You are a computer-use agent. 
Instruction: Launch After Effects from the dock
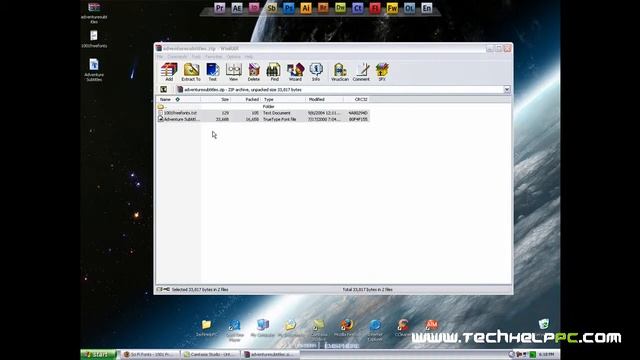[x=237, y=8]
